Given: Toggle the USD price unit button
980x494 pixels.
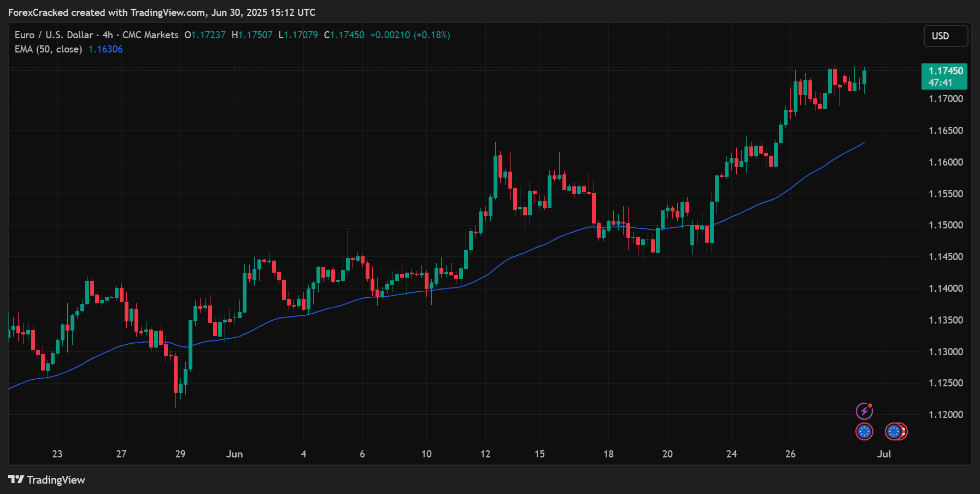Looking at the screenshot, I should [945, 36].
